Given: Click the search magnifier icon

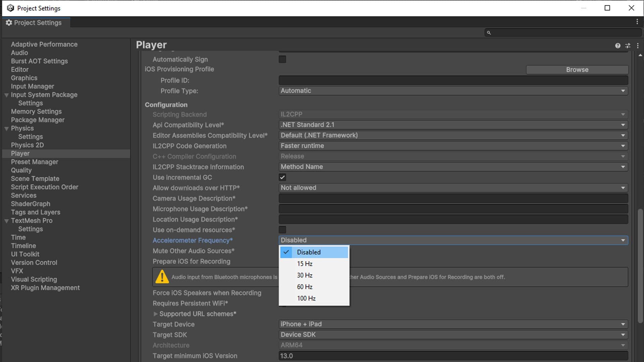Looking at the screenshot, I should click(x=489, y=32).
